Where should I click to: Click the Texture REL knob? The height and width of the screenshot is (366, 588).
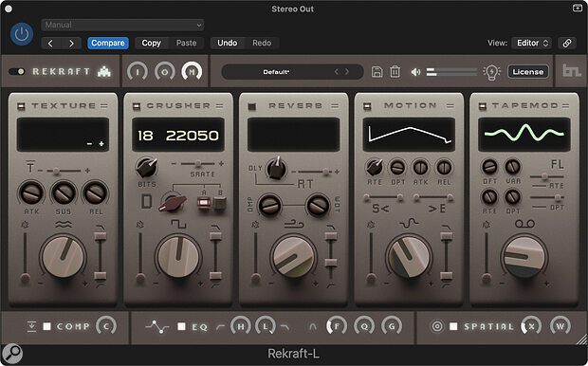pyautogui.click(x=95, y=193)
